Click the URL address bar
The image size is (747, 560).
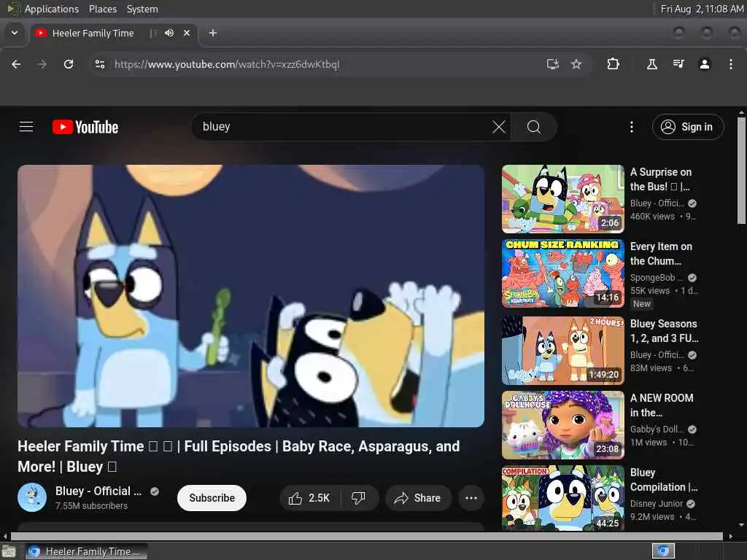coord(324,64)
